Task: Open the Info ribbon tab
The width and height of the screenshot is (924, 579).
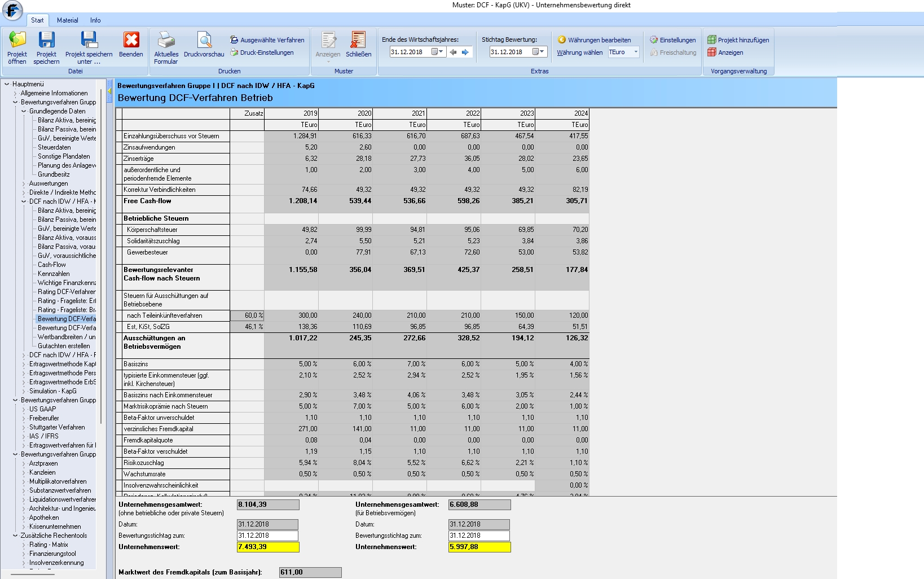Action: coord(95,20)
